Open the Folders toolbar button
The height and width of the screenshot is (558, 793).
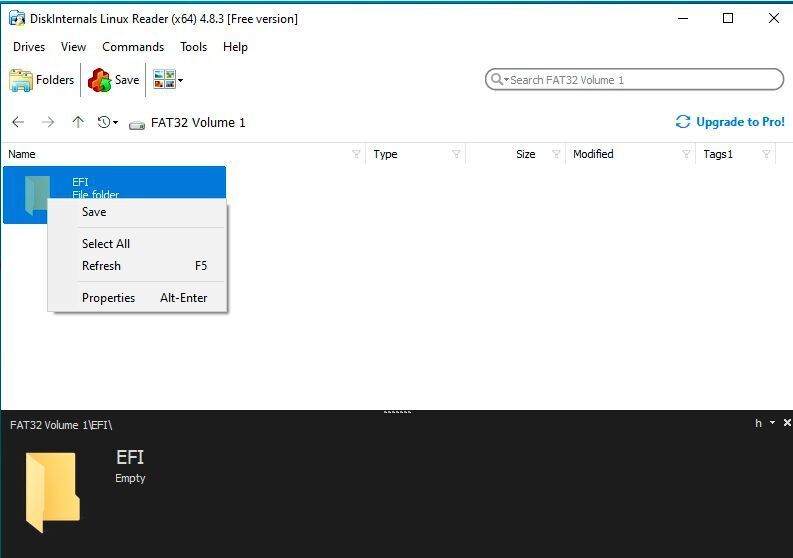pyautogui.click(x=41, y=80)
